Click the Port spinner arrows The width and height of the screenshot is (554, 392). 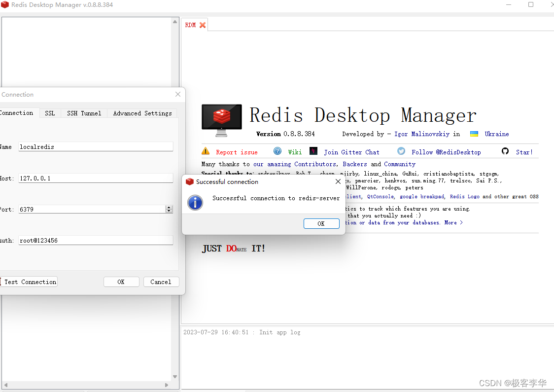pyautogui.click(x=169, y=209)
